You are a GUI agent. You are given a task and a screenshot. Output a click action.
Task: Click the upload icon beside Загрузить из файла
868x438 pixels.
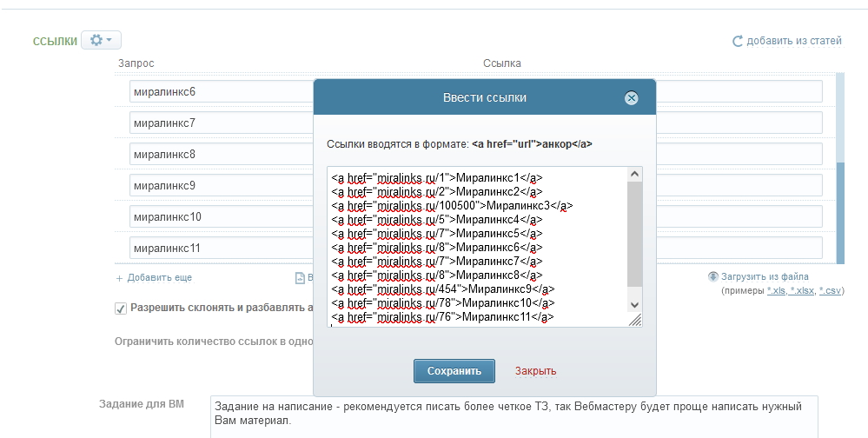[x=713, y=276]
